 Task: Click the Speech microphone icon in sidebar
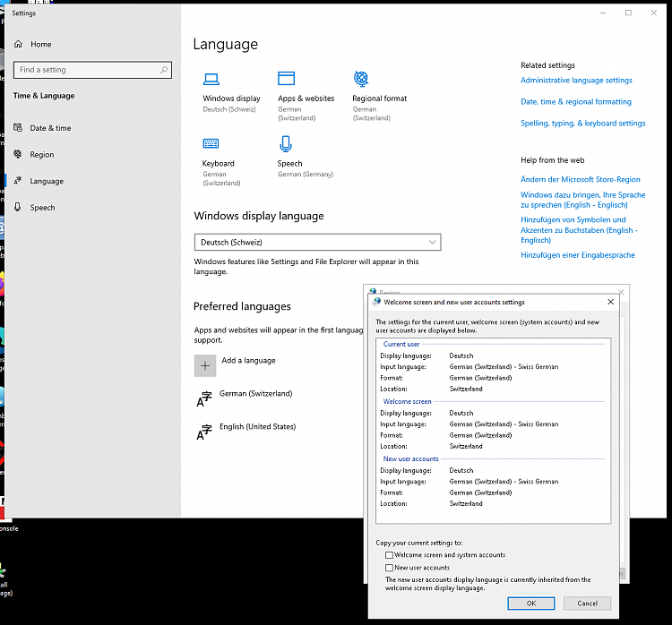coord(18,208)
